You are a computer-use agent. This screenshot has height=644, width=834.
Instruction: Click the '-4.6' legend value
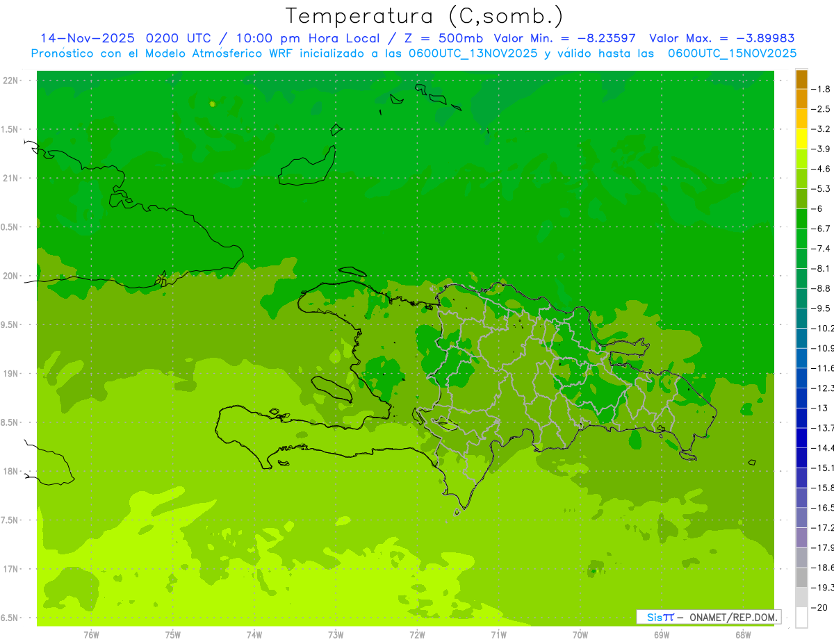821,169
